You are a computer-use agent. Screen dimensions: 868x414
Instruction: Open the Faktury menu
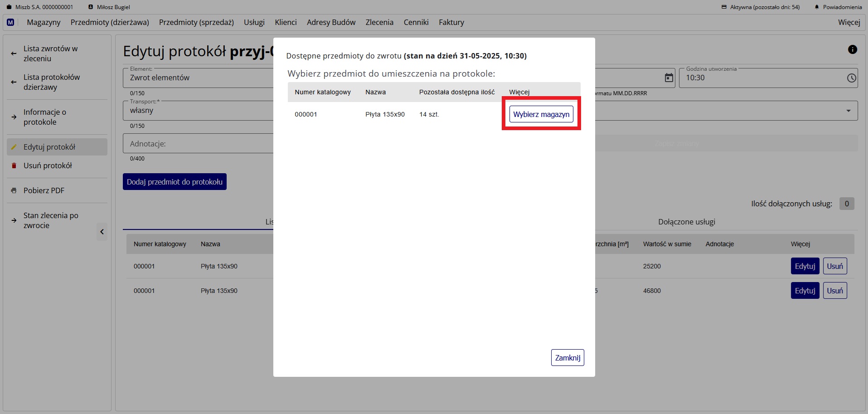(x=451, y=22)
